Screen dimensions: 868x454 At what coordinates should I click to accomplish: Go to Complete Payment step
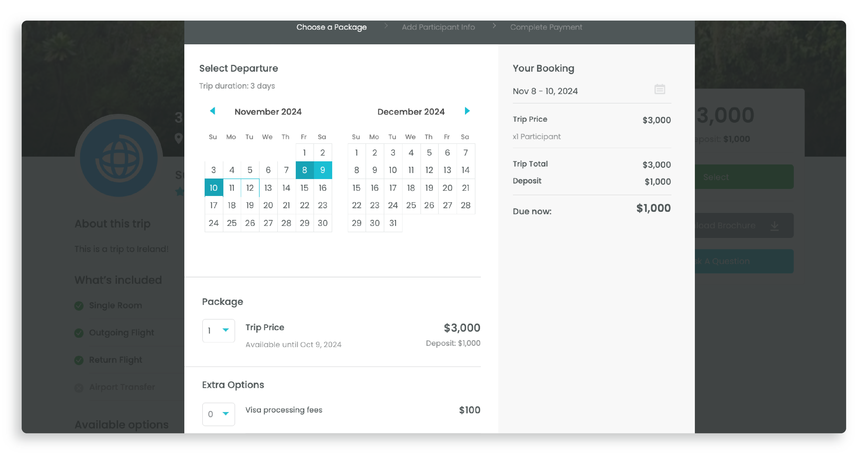(546, 27)
